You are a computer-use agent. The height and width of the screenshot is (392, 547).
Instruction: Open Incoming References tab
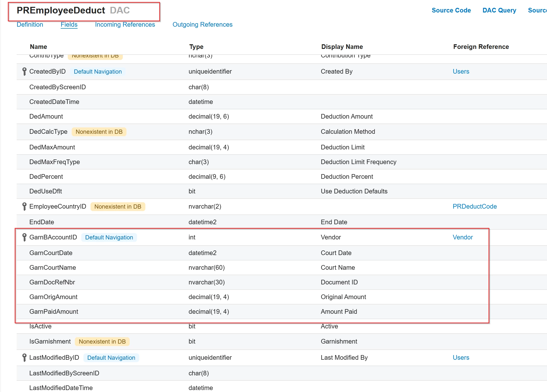pos(125,24)
